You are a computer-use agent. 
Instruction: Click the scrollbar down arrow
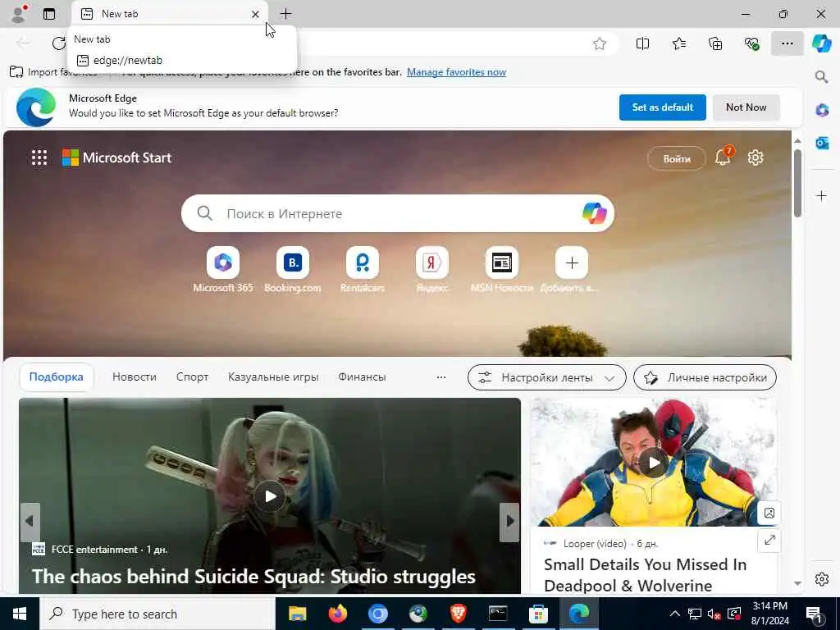click(x=797, y=583)
